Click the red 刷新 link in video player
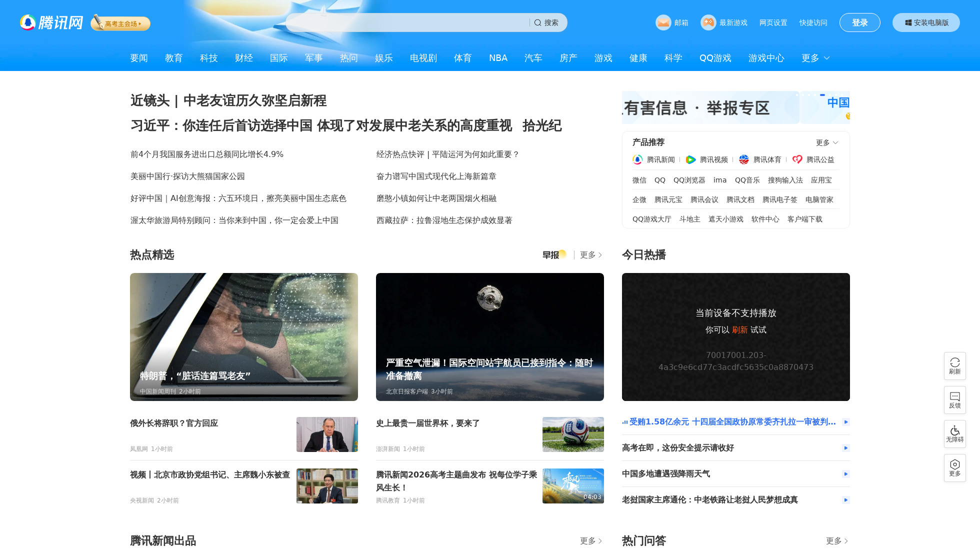Viewport: 980px width, 550px height. [739, 330]
